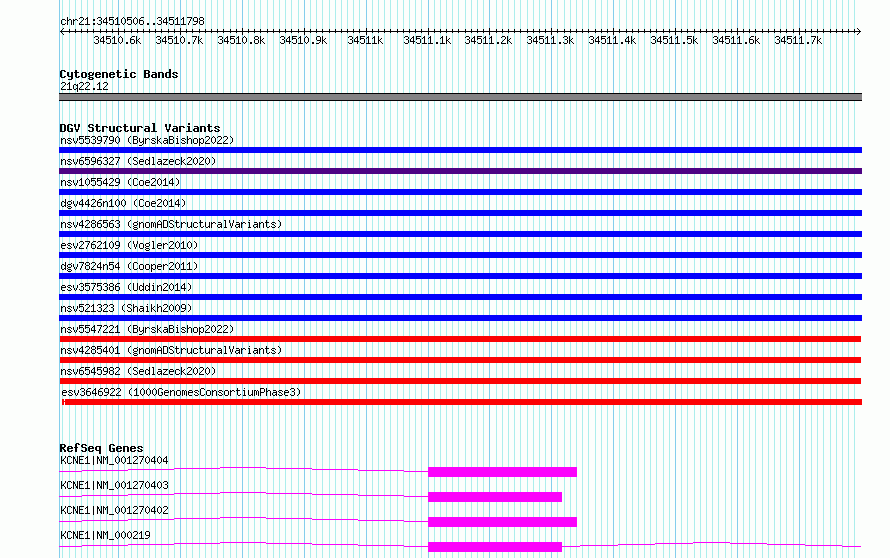This screenshot has width=890, height=558.
Task: Open the DGV Structural Variants track heading
Action: pos(140,128)
